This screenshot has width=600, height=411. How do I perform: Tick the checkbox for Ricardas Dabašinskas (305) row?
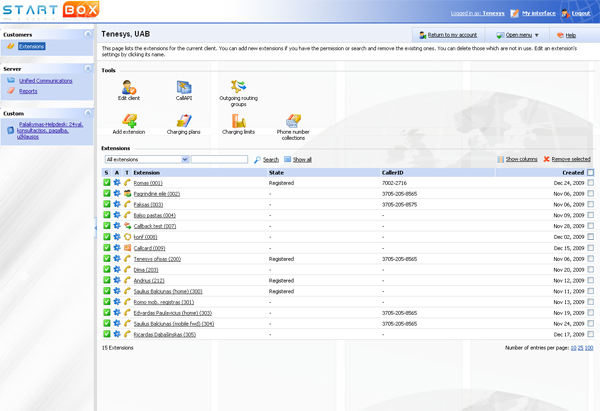[x=590, y=334]
